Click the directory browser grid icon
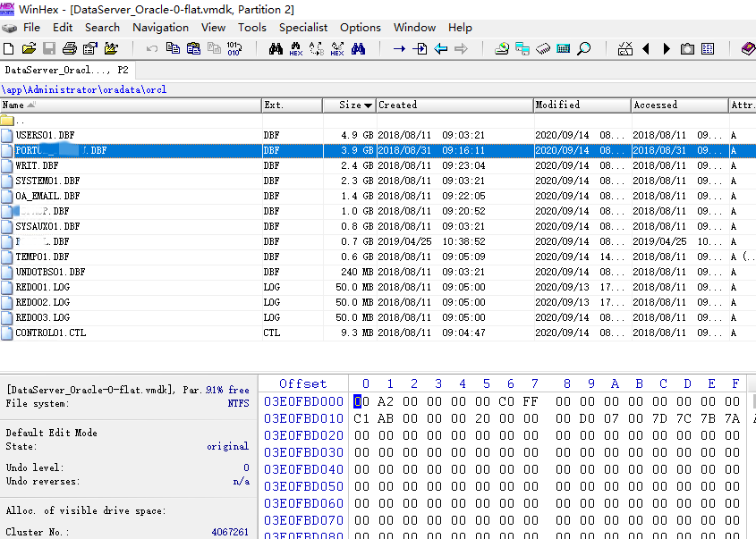Screen dimensions: 756x539 tap(708, 48)
